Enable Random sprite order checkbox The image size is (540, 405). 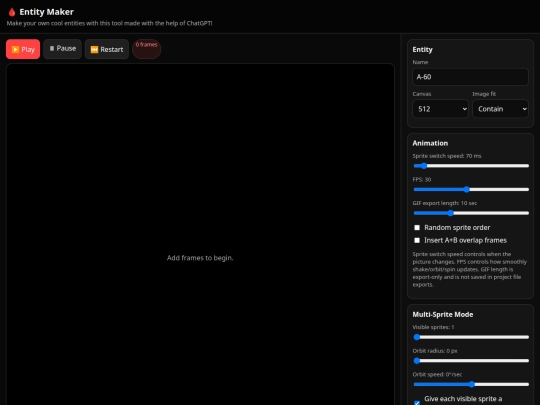click(417, 228)
